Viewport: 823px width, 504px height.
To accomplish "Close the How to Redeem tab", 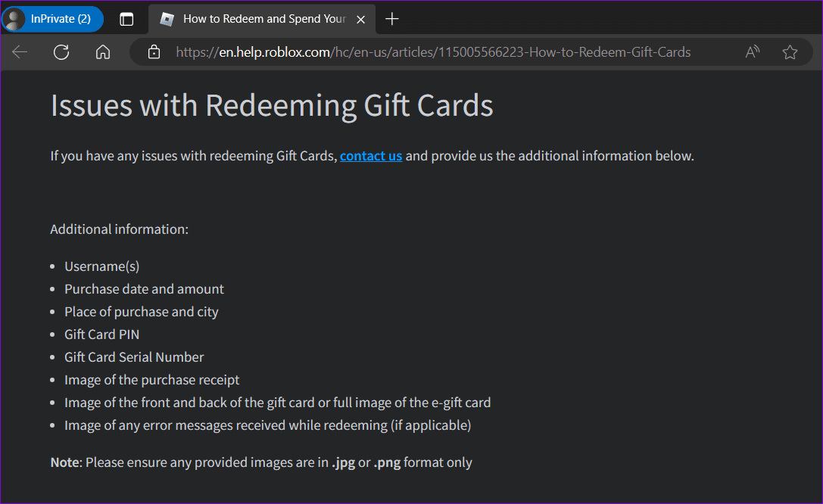I will tap(360, 20).
